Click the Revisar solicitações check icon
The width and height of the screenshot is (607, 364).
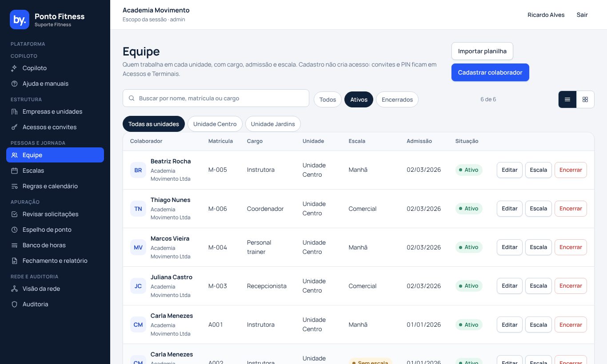(x=14, y=214)
